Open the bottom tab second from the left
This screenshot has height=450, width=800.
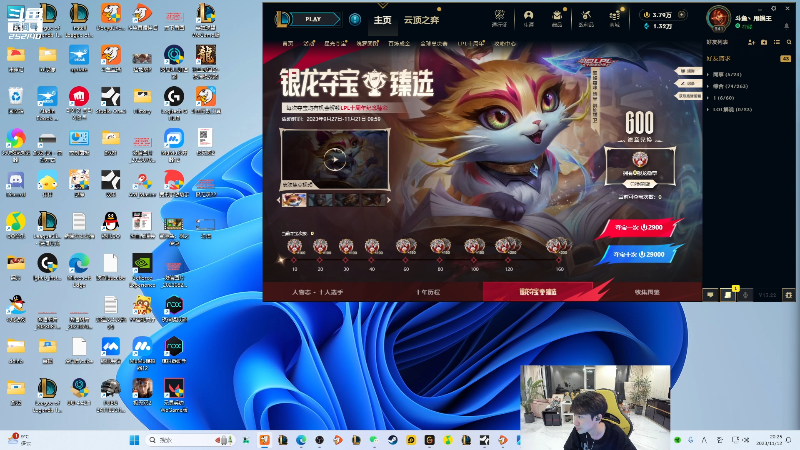coord(428,292)
